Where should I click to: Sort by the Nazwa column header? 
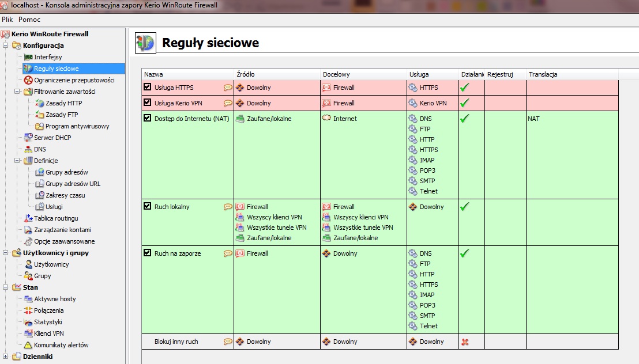pos(188,74)
